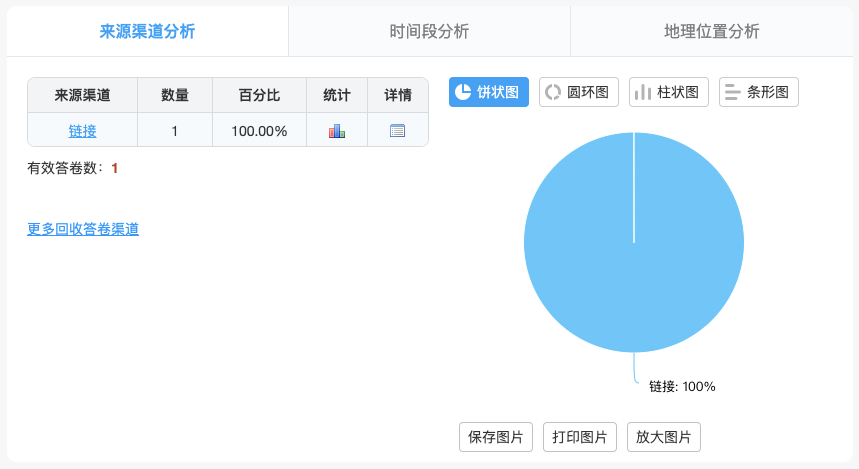Open the bar chart statistics icon
The height and width of the screenshot is (469, 859).
point(336,131)
